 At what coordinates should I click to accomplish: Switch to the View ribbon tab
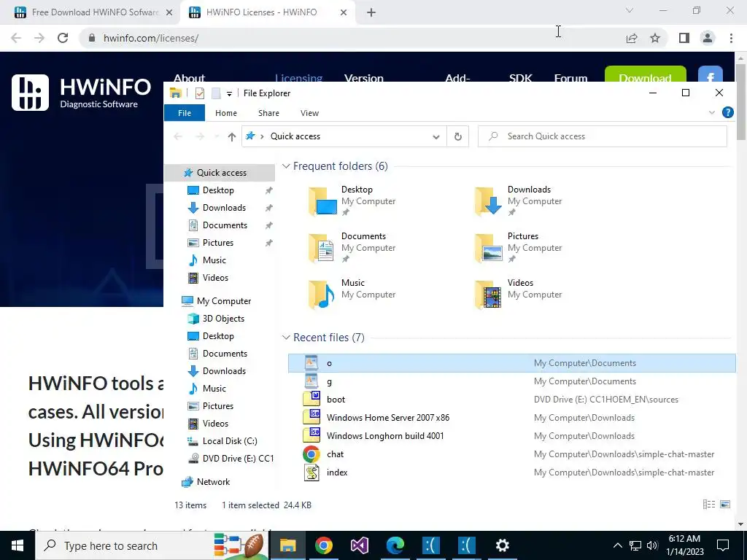[309, 113]
